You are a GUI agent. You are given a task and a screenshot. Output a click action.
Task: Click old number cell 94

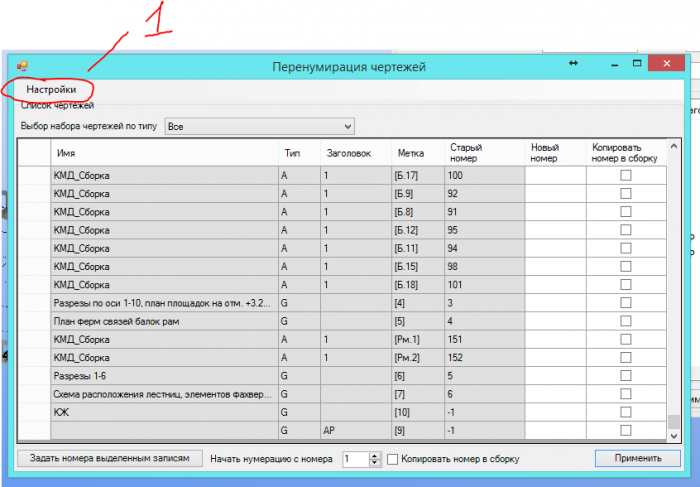tap(484, 248)
